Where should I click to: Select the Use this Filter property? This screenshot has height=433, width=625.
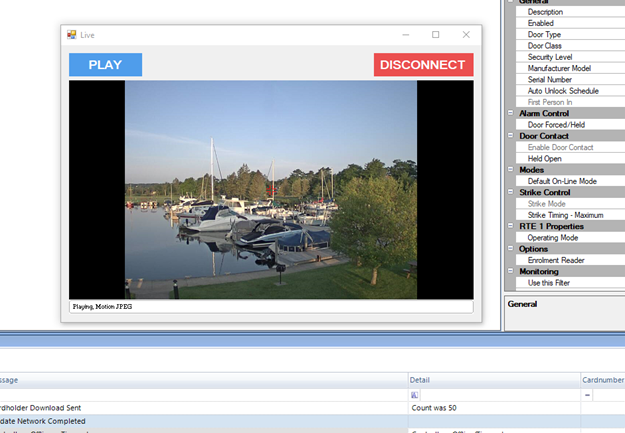(570, 283)
